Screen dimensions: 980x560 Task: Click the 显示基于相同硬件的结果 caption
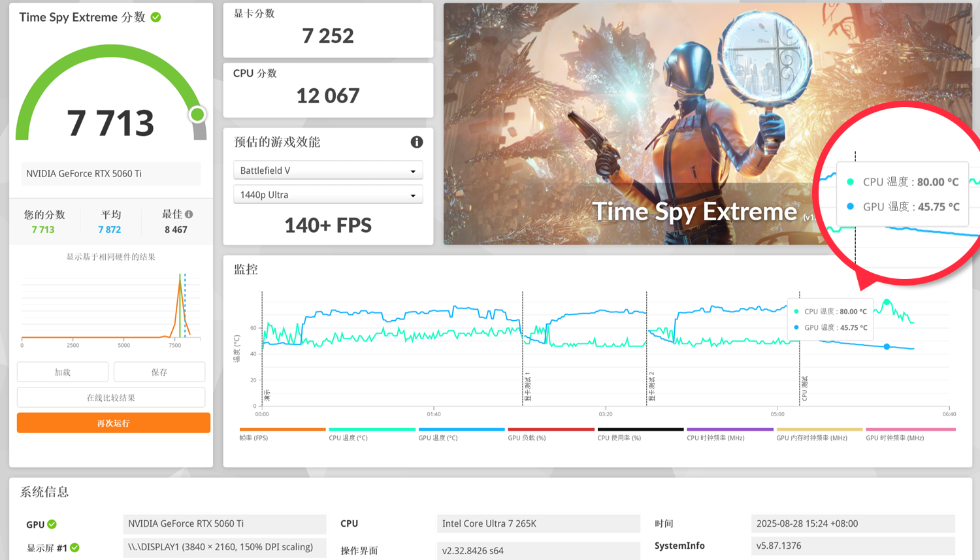coord(111,257)
